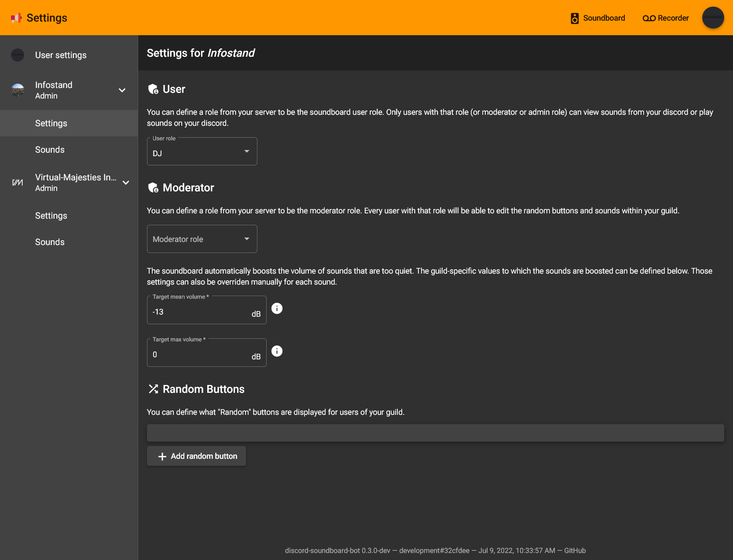733x560 pixels.
Task: Open the User role dropdown
Action: [202, 152]
